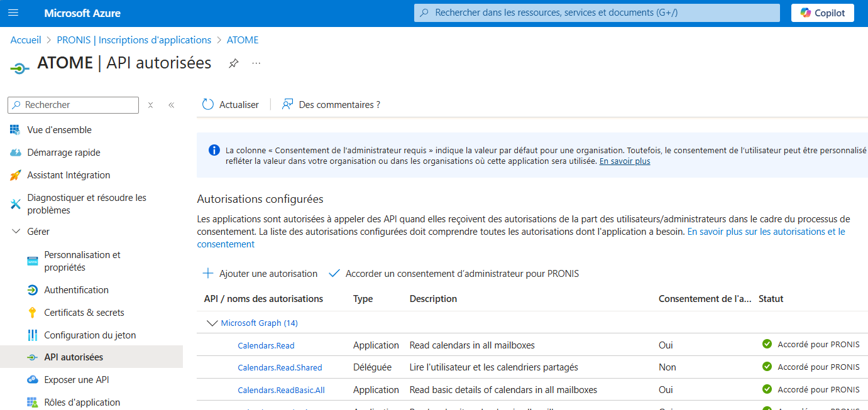This screenshot has height=410, width=868.
Task: Click green check icon in Calendars.Read.Shared row
Action: pyautogui.click(x=767, y=367)
